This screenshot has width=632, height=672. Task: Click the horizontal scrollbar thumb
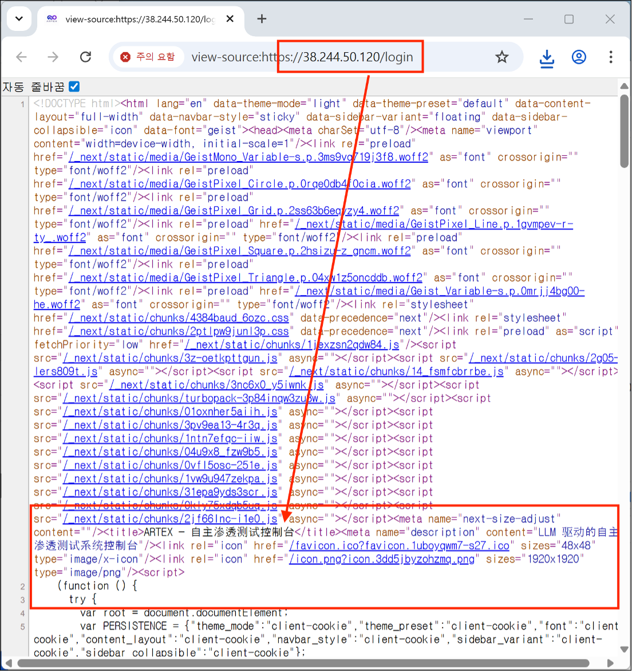[x=303, y=663]
